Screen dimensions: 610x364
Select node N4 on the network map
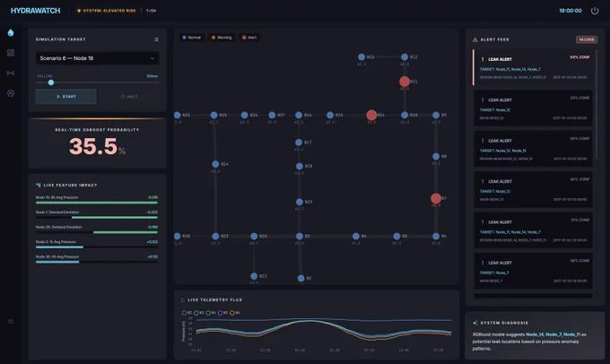pyautogui.click(x=355, y=236)
